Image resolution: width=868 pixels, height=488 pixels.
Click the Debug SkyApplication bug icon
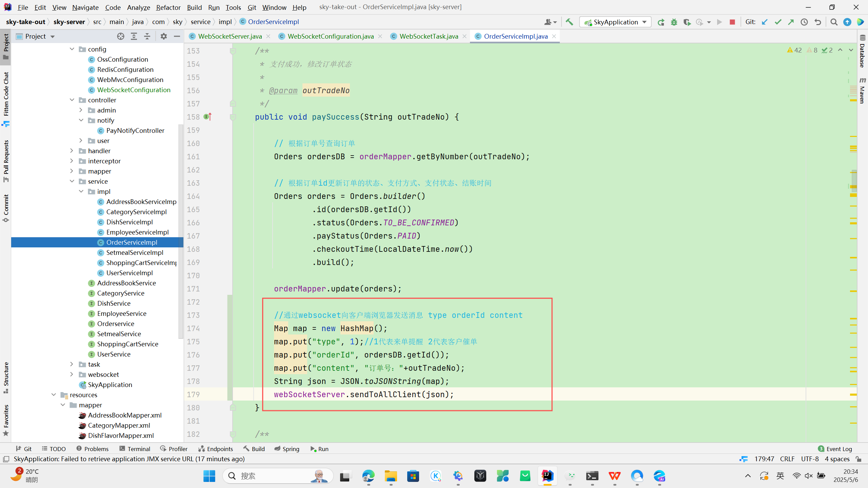[674, 22]
